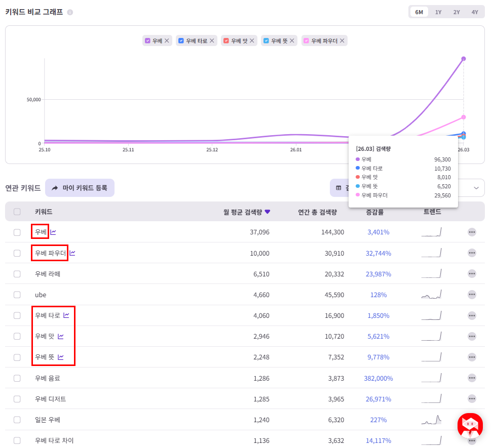Click the chart icon next to 우베 뜻
The width and height of the screenshot is (493, 448).
coord(61,357)
